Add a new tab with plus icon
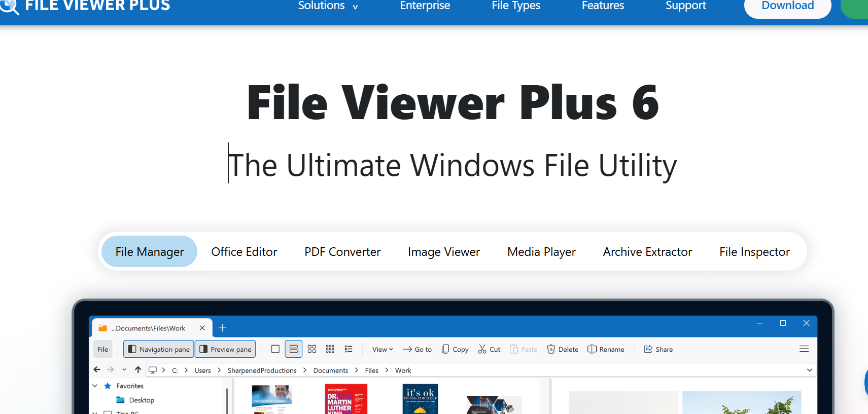 222,328
